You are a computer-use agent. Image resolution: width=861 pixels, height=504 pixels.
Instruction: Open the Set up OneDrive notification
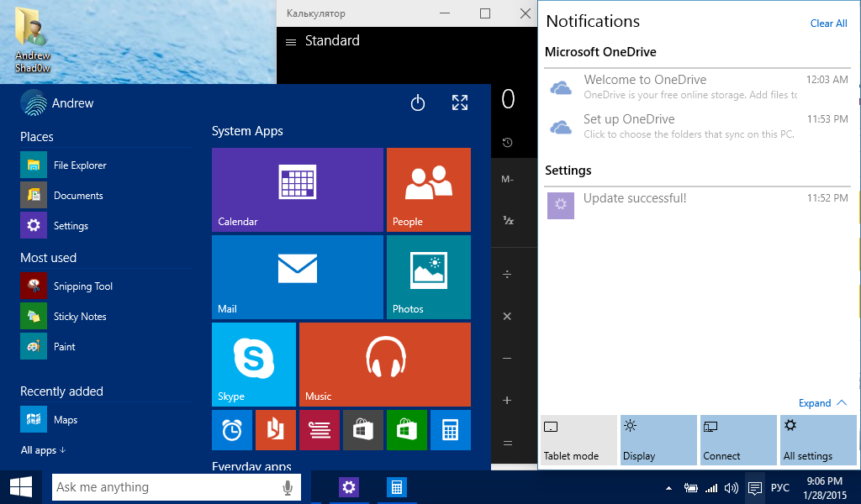(x=697, y=127)
